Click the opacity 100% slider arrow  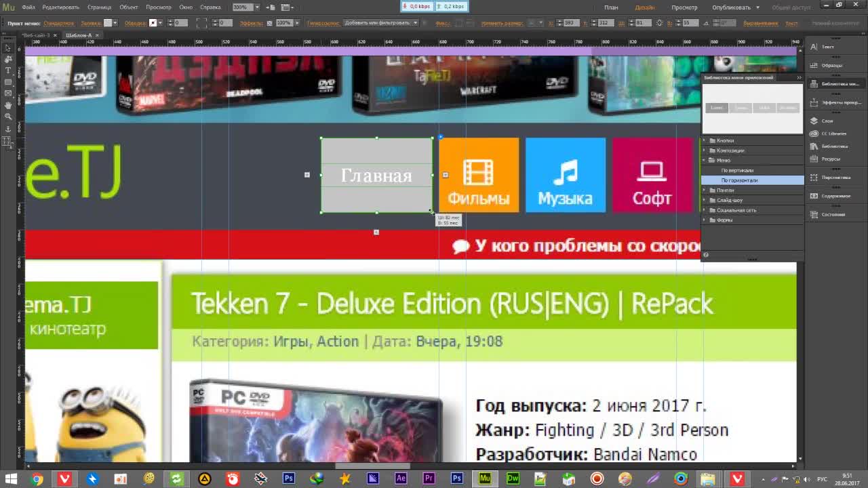(296, 22)
